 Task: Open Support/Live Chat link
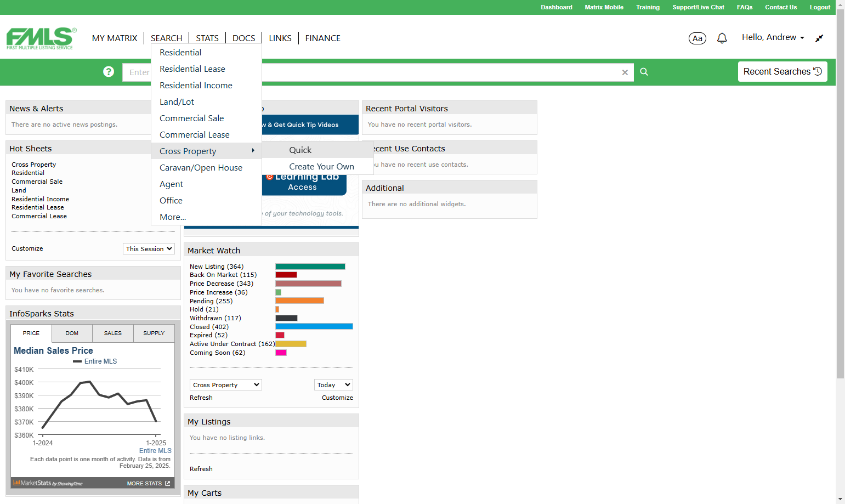tap(698, 7)
